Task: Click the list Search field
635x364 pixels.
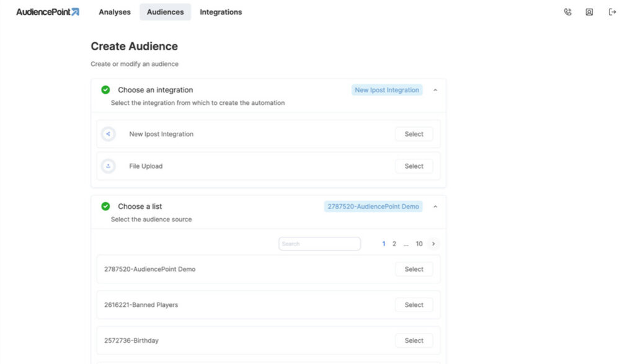Action: [319, 244]
